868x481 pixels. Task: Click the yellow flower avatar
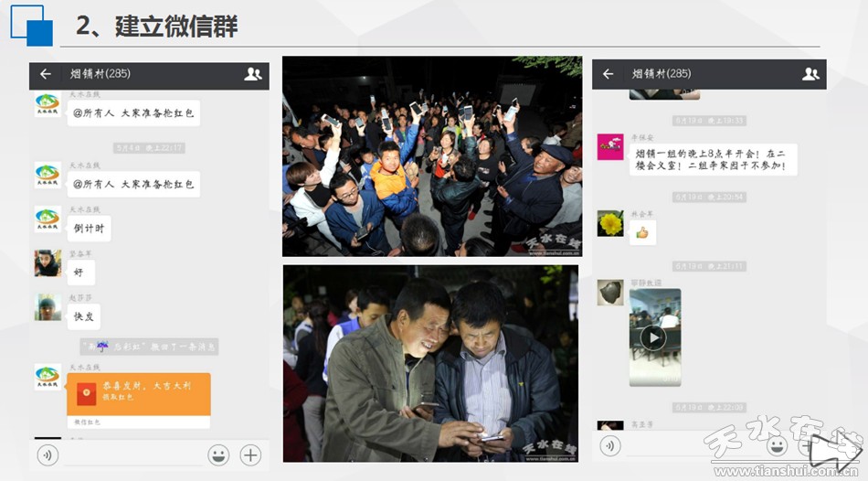610,223
